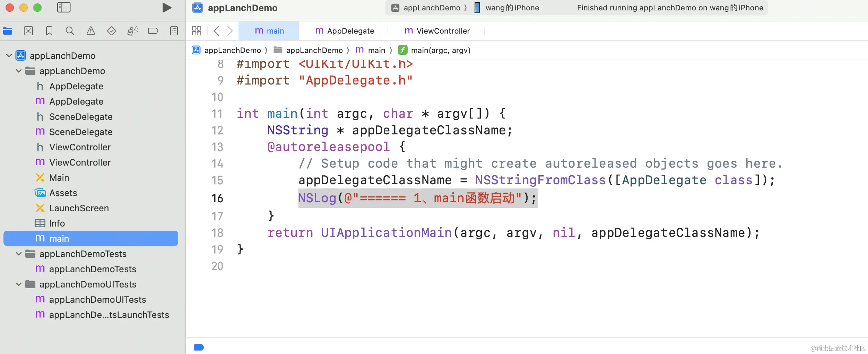This screenshot has height=354, width=868.
Task: Collapse the appLanchDemoTests group
Action: point(19,254)
